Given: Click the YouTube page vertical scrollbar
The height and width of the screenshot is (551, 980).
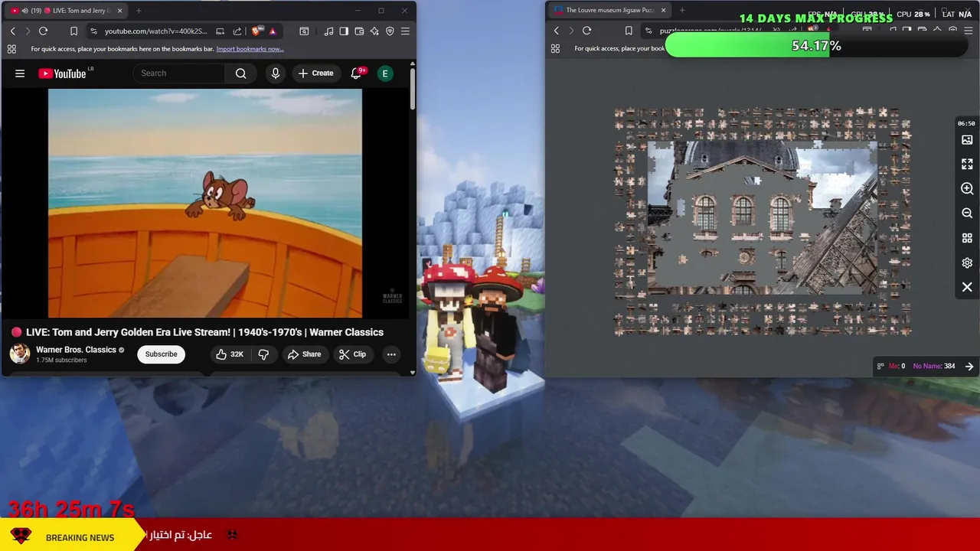Looking at the screenshot, I should tap(413, 89).
